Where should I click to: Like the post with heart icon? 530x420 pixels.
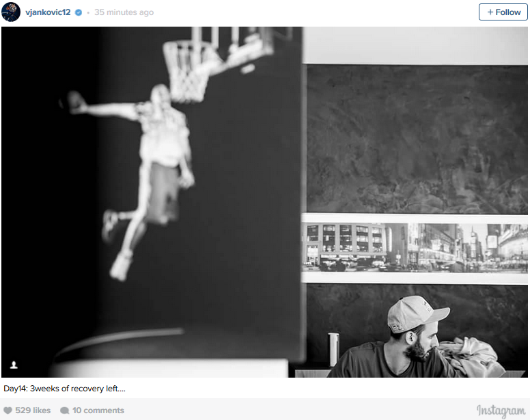coord(8,410)
